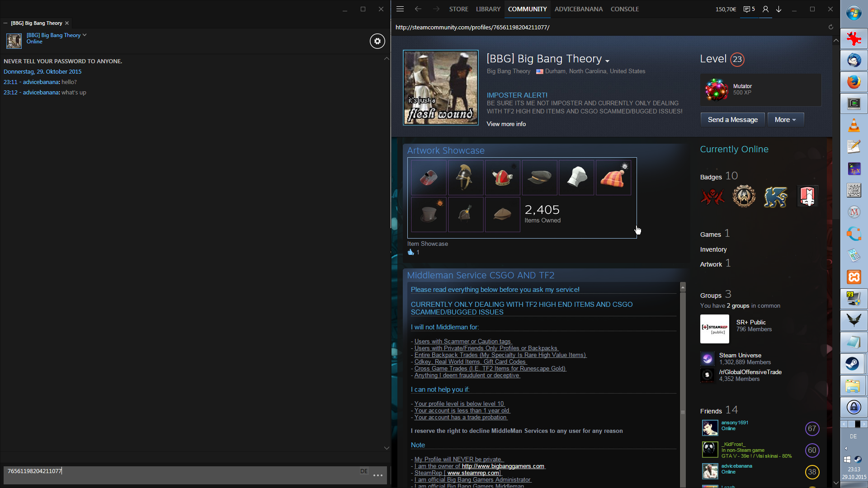The width and height of the screenshot is (868, 488).
Task: Open chat settings gear icon
Action: click(x=377, y=41)
